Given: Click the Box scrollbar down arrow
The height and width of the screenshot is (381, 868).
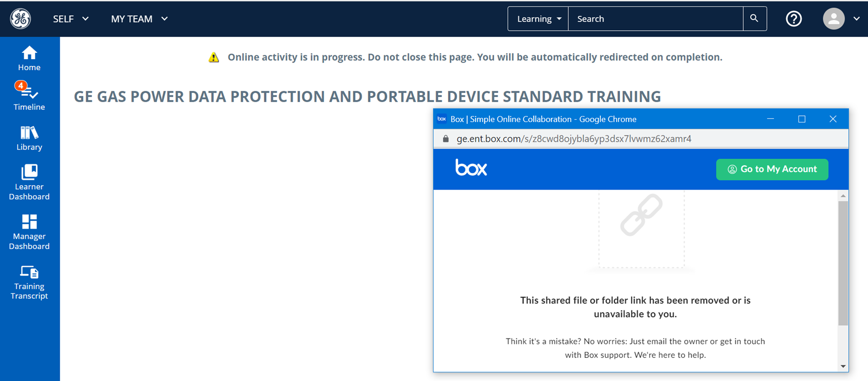Looking at the screenshot, I should [x=843, y=366].
